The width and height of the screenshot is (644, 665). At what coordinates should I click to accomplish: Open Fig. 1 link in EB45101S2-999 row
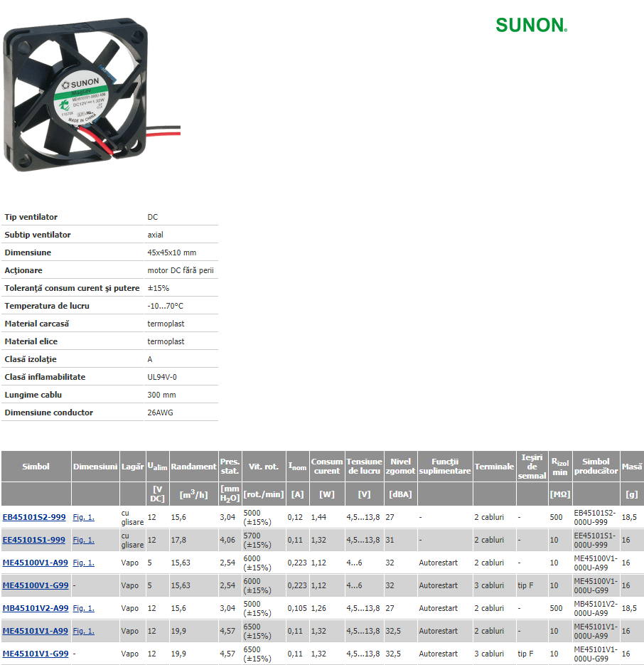coord(83,517)
